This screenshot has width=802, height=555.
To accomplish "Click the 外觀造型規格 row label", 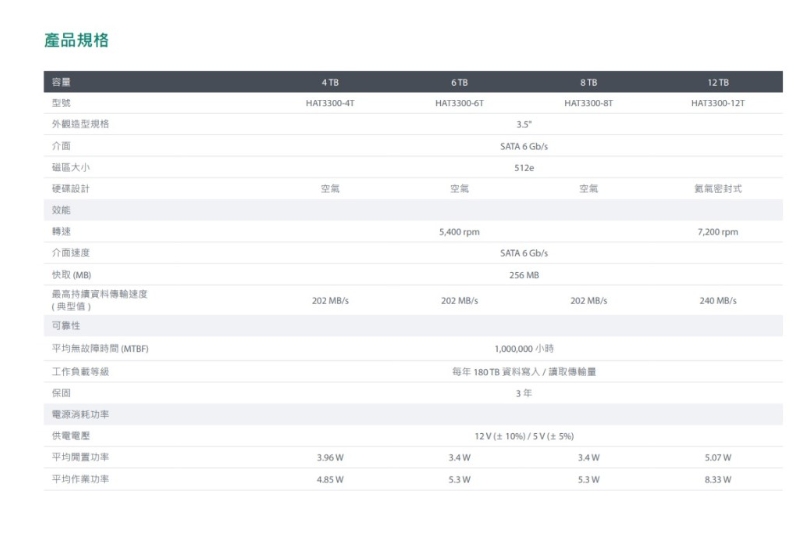I will pos(80,124).
